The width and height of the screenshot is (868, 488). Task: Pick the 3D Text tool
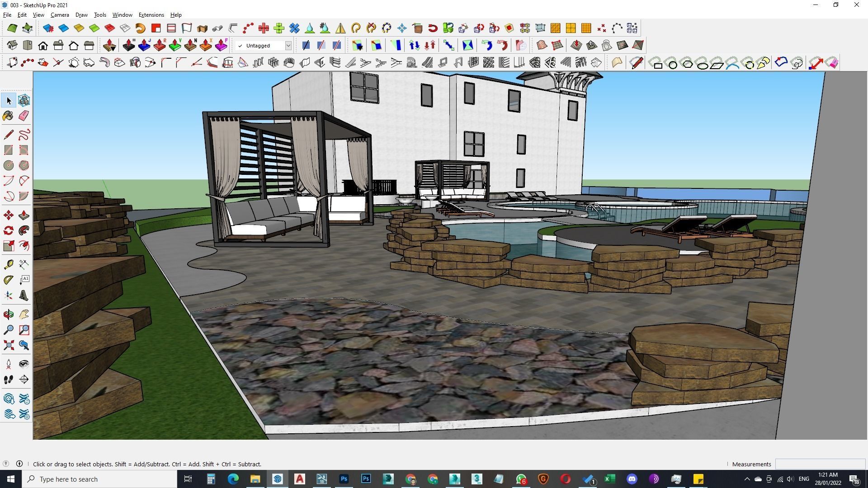click(24, 296)
